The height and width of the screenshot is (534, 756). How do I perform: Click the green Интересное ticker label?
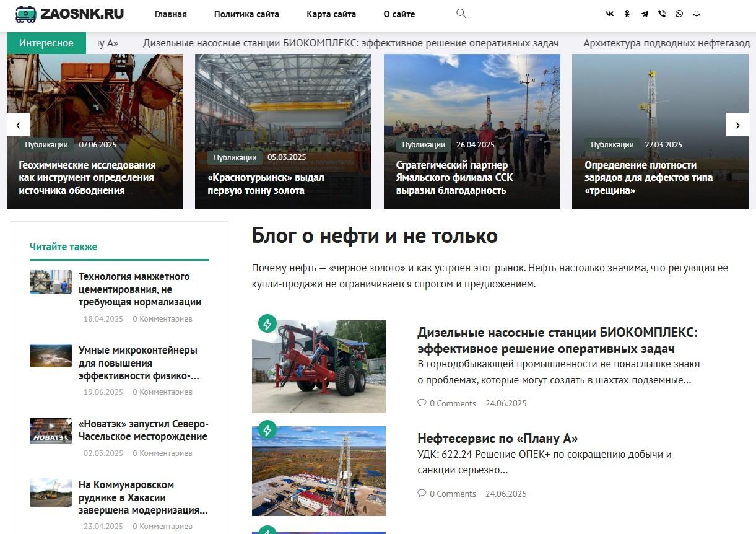46,43
